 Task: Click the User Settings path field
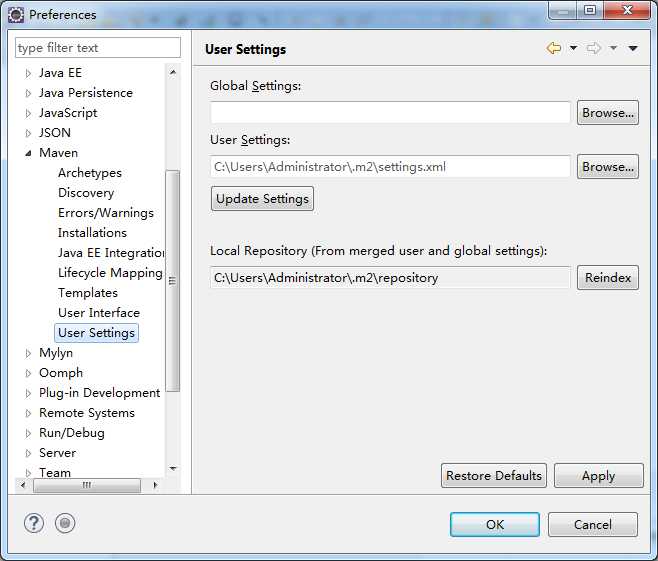(390, 167)
